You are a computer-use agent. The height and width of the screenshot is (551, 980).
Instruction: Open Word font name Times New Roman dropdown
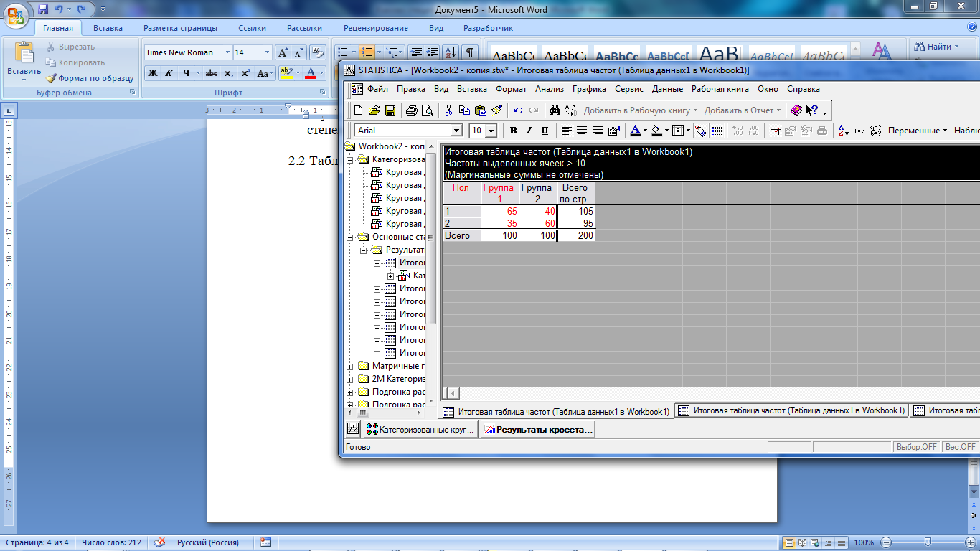click(x=228, y=52)
